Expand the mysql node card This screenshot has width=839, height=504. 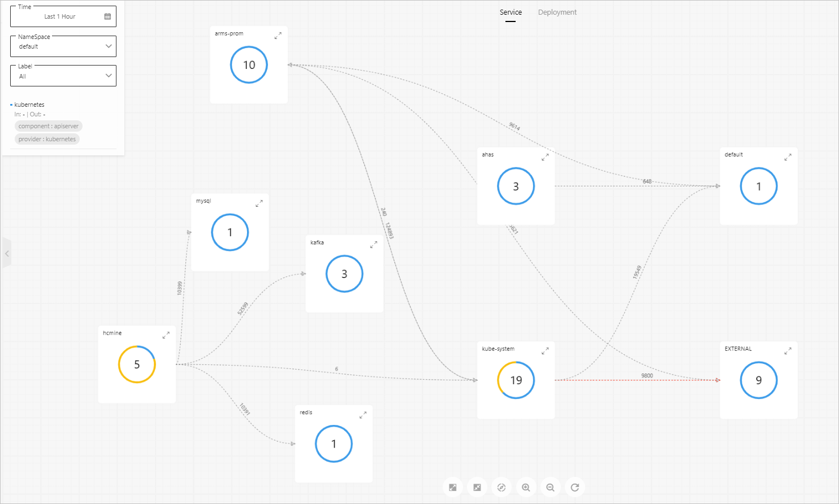pos(259,203)
